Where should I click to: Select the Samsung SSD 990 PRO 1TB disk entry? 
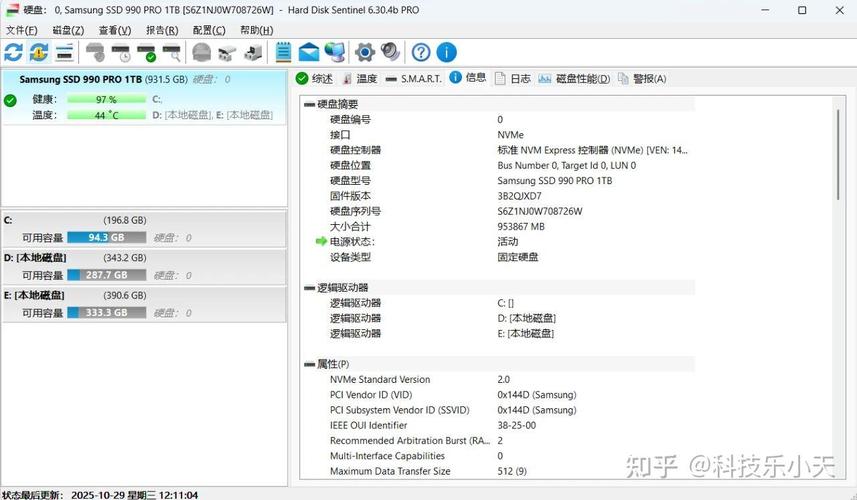point(144,97)
